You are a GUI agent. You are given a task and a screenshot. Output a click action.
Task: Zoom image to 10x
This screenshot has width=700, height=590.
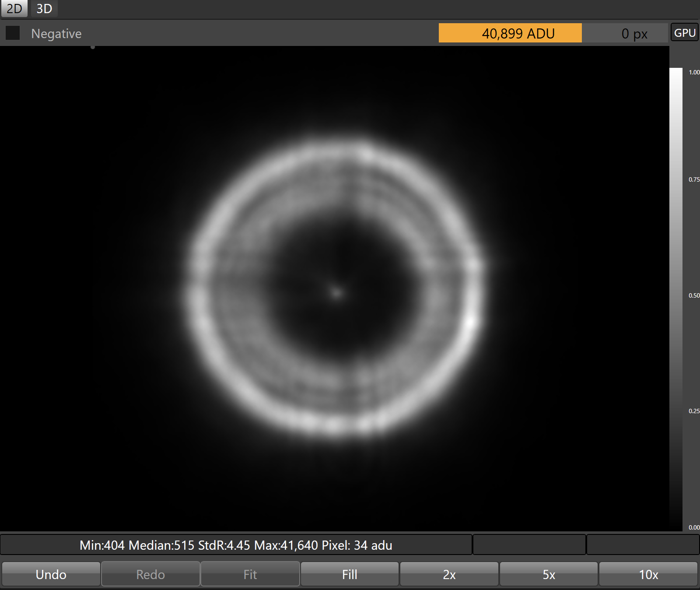[648, 574]
